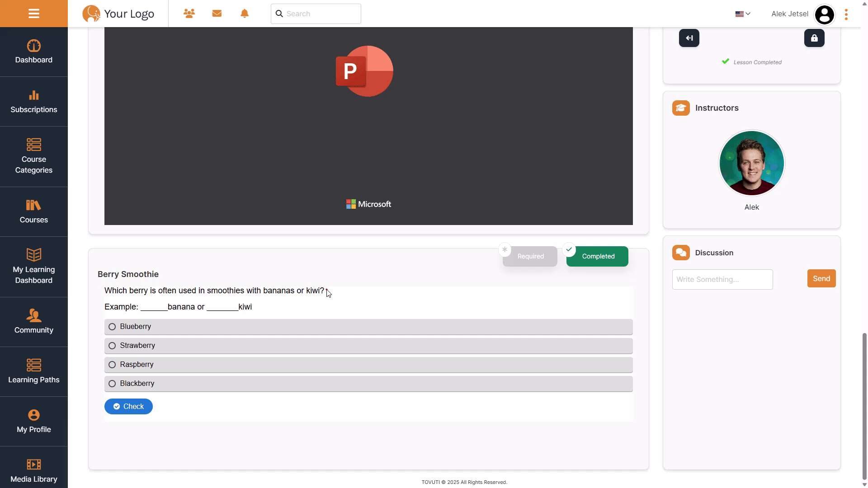Click the Berry Smoothie heading
Screen dimensions: 868x488
click(x=128, y=274)
